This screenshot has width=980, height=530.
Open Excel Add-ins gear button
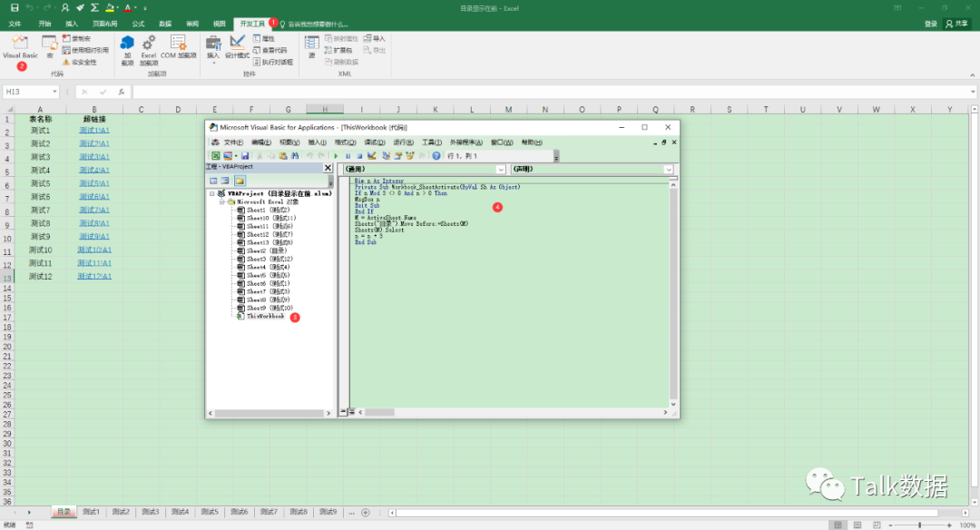[149, 50]
